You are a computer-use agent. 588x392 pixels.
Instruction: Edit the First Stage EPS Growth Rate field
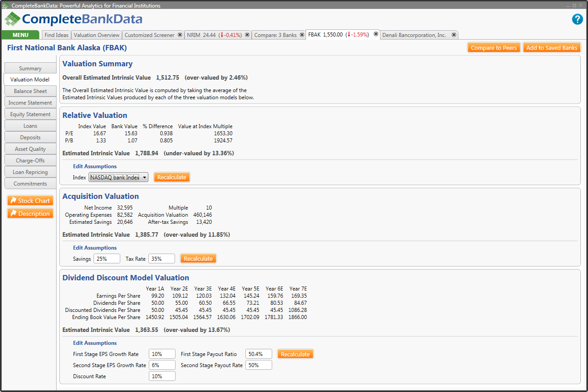point(162,354)
